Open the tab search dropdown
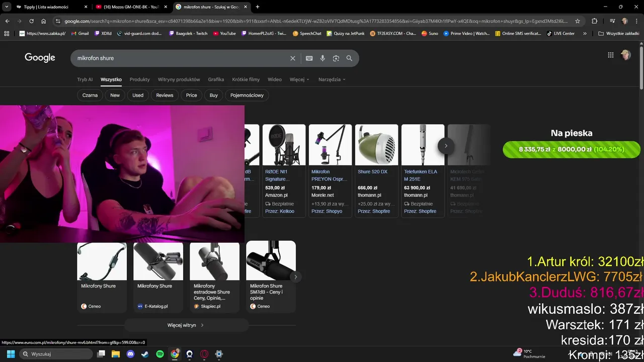Image resolution: width=644 pixels, height=362 pixels. [x=7, y=7]
